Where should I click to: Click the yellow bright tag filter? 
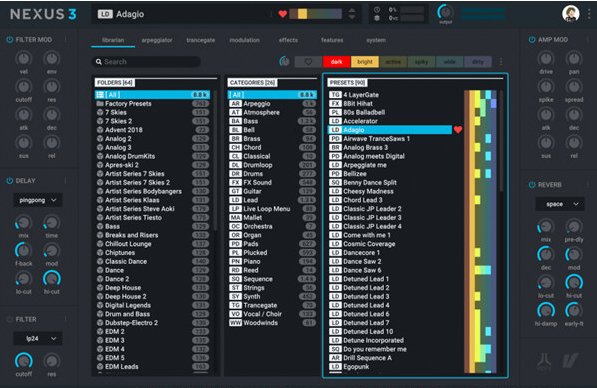click(x=365, y=62)
